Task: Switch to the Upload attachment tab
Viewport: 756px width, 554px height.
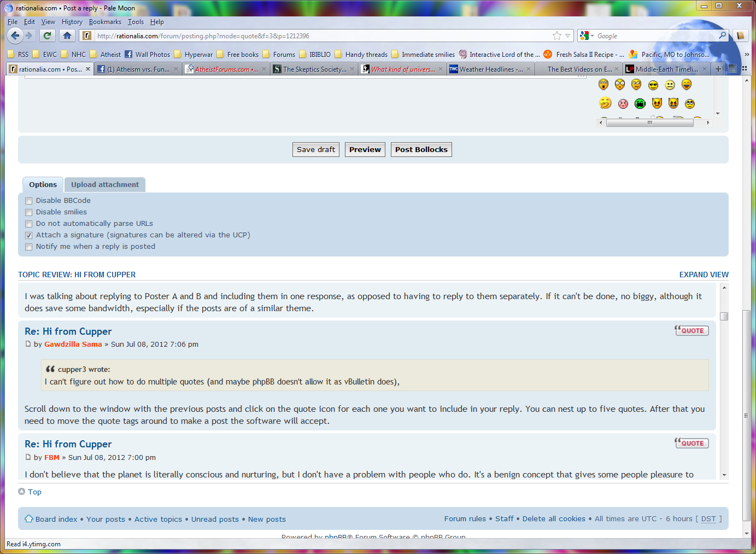Action: [105, 185]
